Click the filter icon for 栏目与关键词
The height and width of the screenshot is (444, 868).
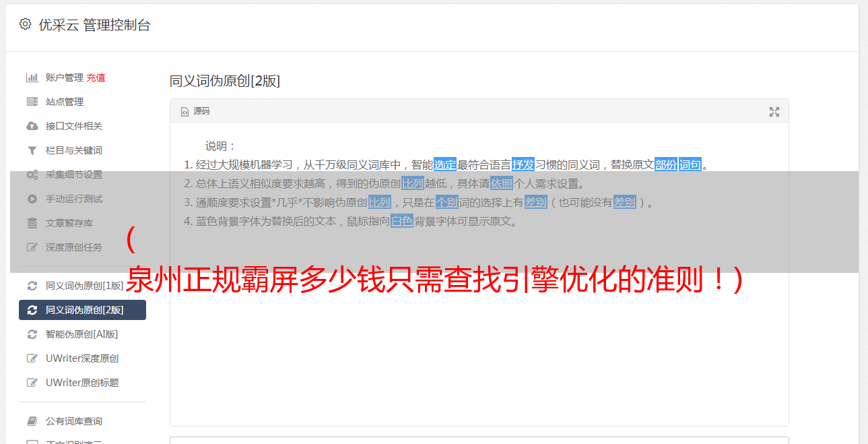(32, 150)
